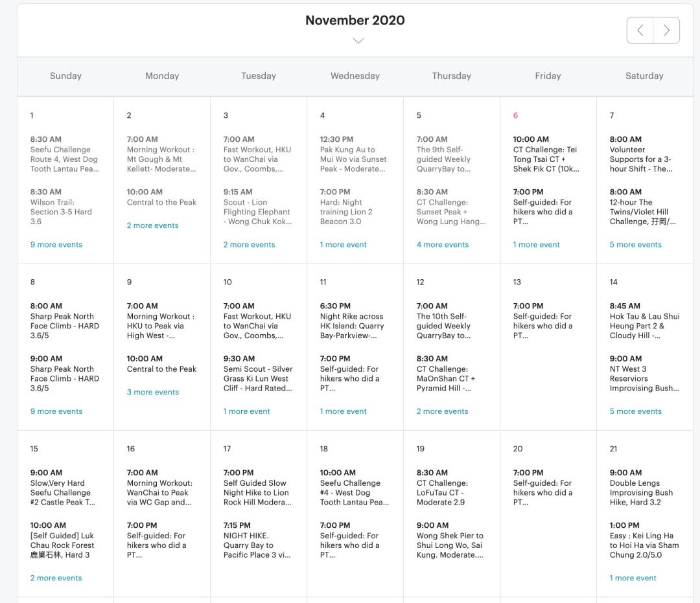The height and width of the screenshot is (603, 700).
Task: Expand 2 more events on November 2
Action: click(x=152, y=225)
